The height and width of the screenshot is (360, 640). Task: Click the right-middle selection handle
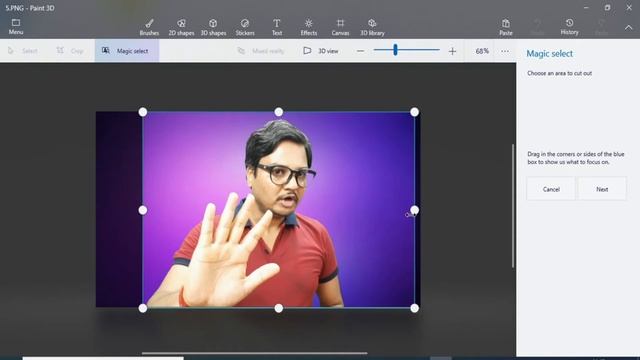point(414,210)
